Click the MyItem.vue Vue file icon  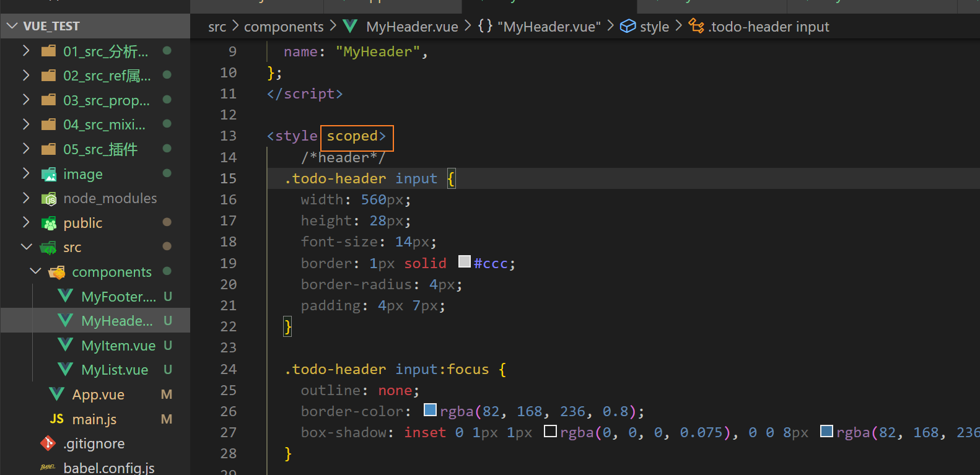point(65,345)
